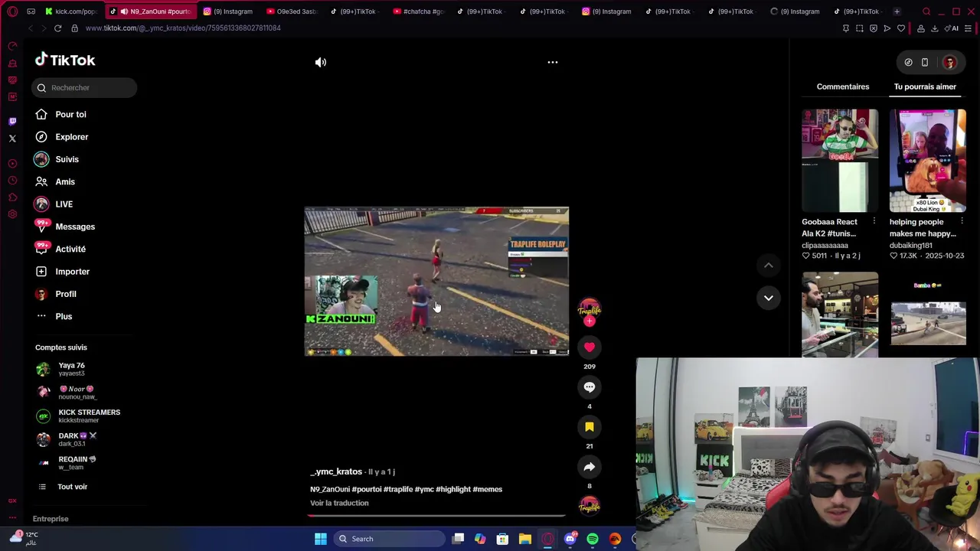Switch to the #chafcha YouTube tab

tap(418, 11)
